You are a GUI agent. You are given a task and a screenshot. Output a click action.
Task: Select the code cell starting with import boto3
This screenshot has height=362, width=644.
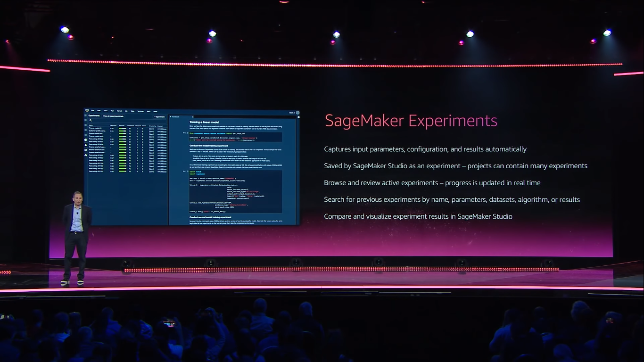click(235, 191)
